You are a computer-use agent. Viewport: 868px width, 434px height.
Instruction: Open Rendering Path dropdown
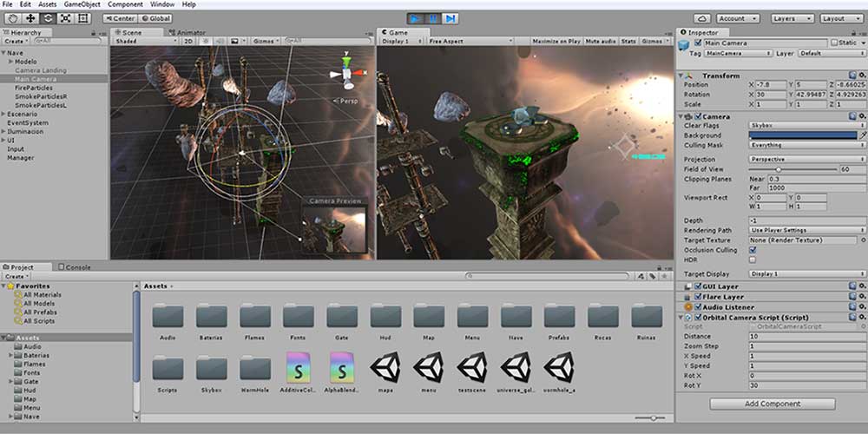click(807, 230)
